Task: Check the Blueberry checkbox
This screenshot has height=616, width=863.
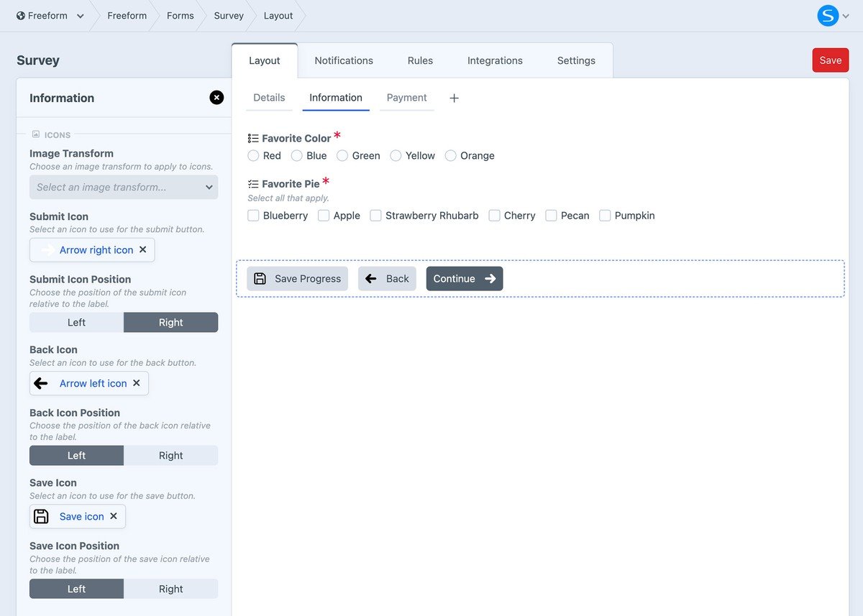Action: pos(253,215)
